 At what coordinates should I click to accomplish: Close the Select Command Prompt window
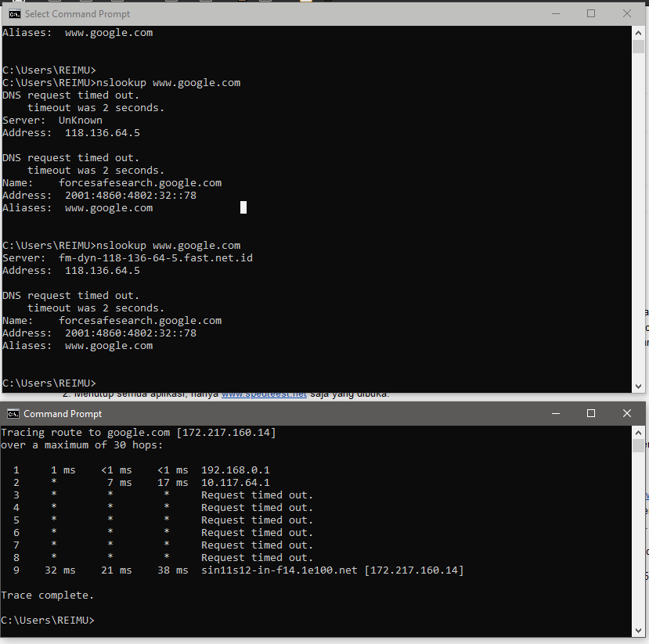tap(627, 13)
